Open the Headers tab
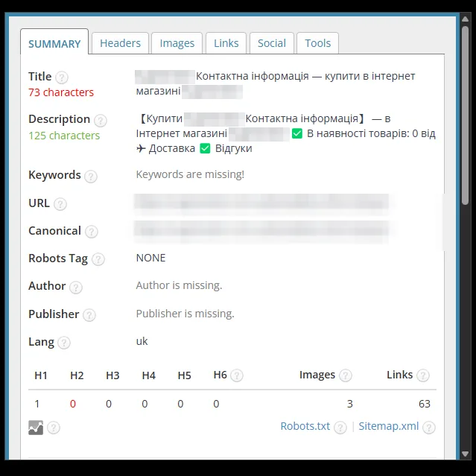This screenshot has height=476, width=476. pos(120,43)
